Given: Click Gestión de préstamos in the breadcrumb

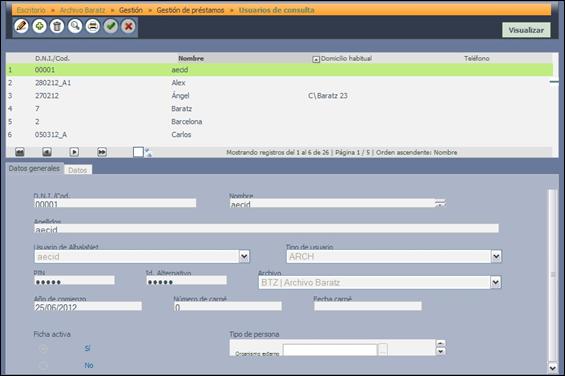Looking at the screenshot, I should click(x=190, y=10).
